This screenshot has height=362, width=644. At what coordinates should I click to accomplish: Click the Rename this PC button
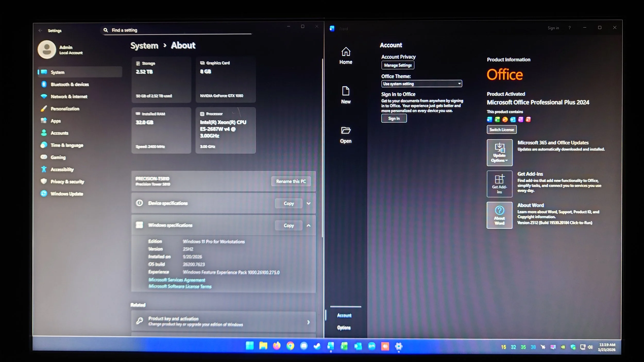tap(291, 181)
